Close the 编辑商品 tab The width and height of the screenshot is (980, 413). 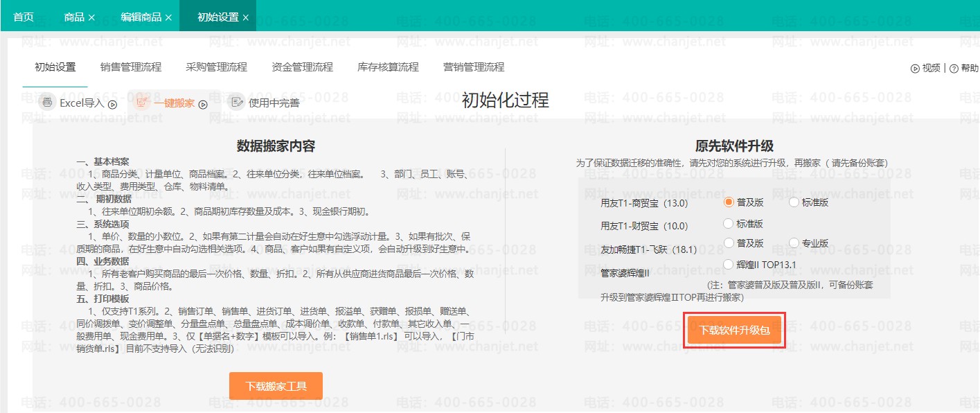click(x=168, y=17)
